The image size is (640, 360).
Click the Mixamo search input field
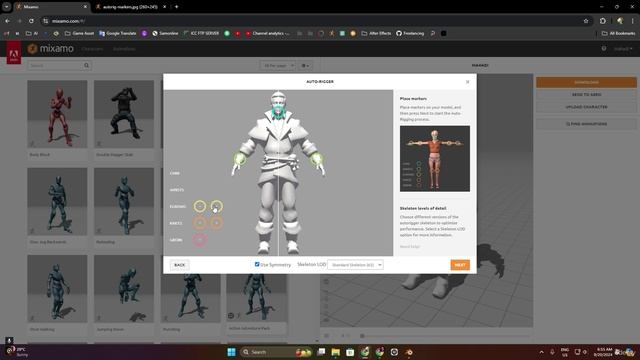click(x=55, y=65)
